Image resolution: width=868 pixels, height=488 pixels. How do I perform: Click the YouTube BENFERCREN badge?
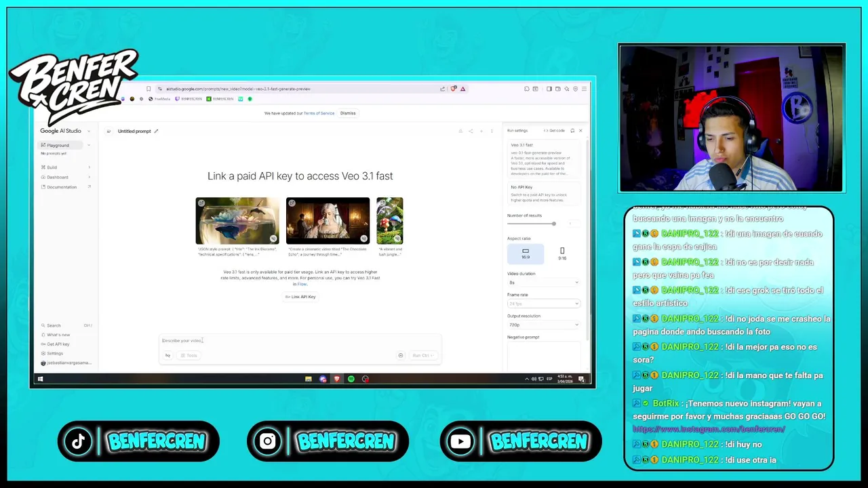click(521, 441)
